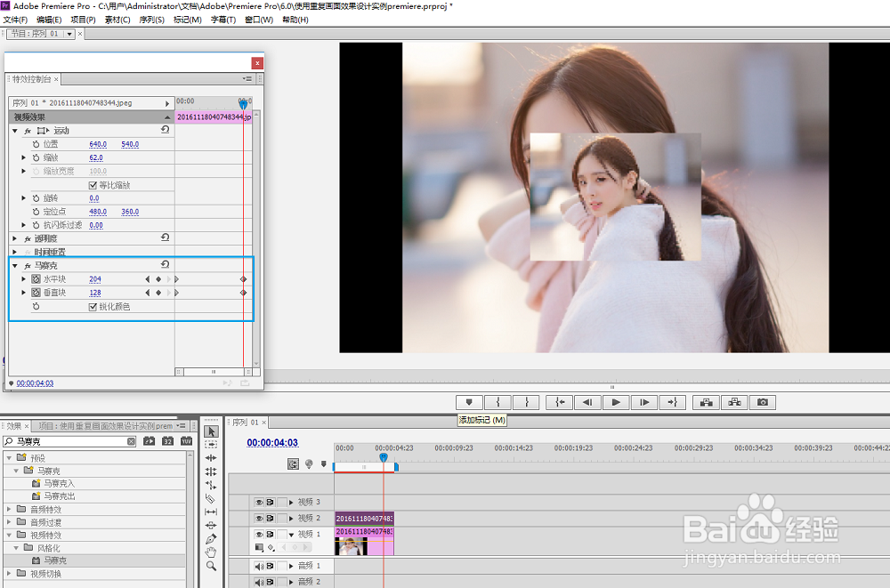This screenshot has width=890, height=588.
Task: Step forward one frame
Action: click(644, 402)
